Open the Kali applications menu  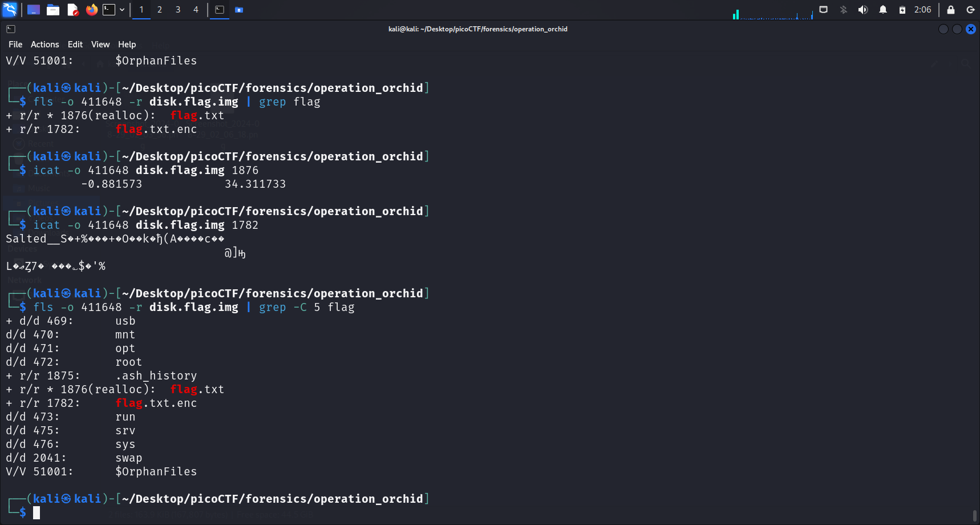coord(10,10)
